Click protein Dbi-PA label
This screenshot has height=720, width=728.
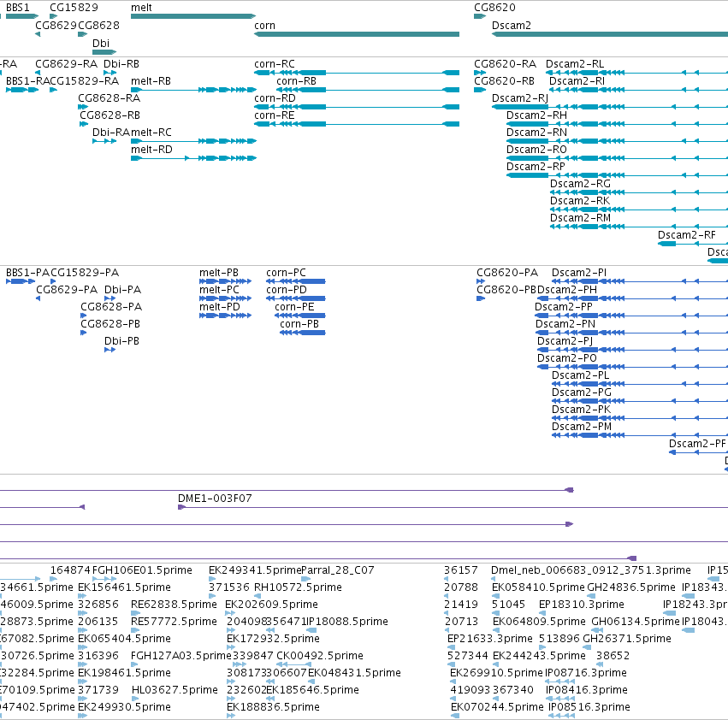tap(122, 290)
